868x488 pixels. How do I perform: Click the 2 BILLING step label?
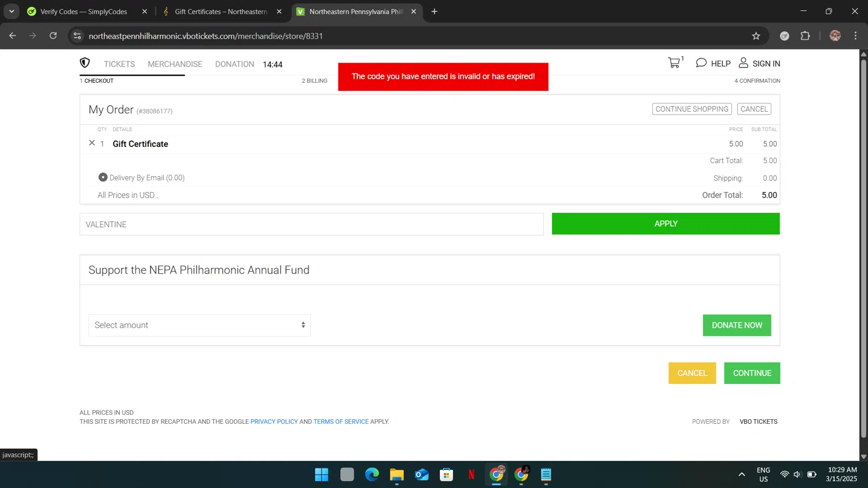(x=314, y=81)
